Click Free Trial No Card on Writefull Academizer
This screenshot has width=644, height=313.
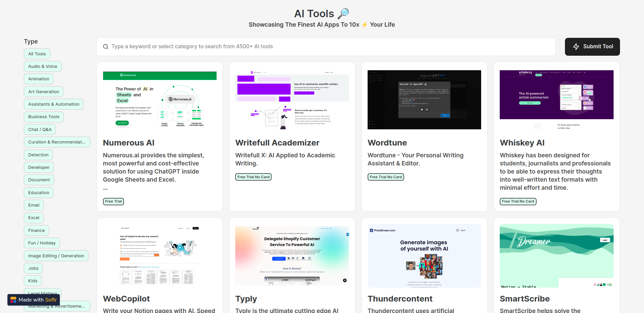[253, 177]
